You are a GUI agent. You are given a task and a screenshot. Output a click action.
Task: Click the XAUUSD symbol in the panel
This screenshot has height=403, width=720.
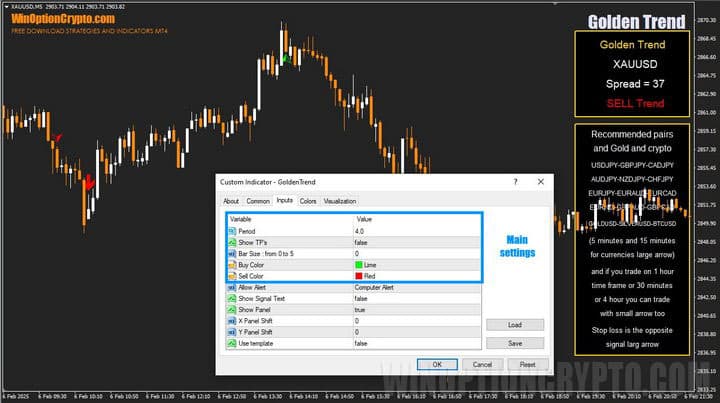tap(635, 64)
